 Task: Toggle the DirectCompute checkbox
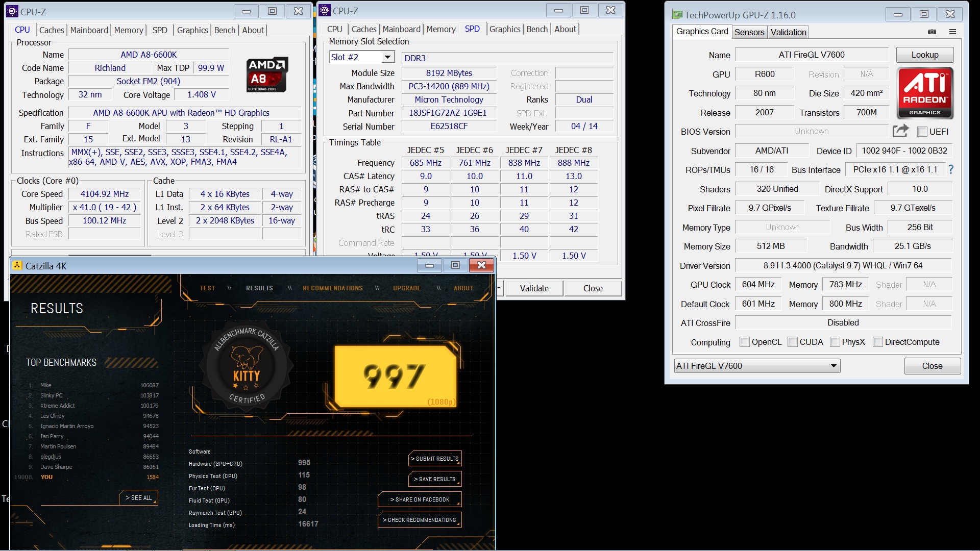(878, 342)
